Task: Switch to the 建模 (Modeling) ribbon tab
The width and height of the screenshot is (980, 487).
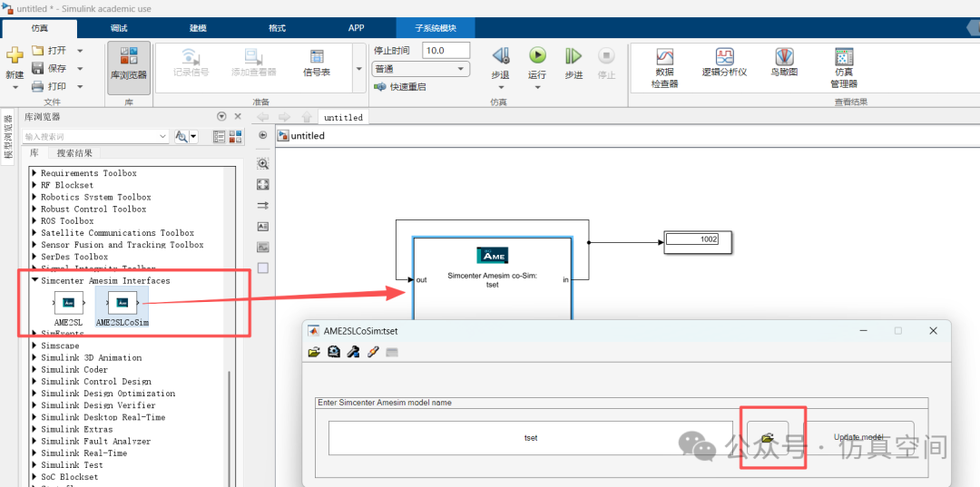Action: pyautogui.click(x=197, y=27)
